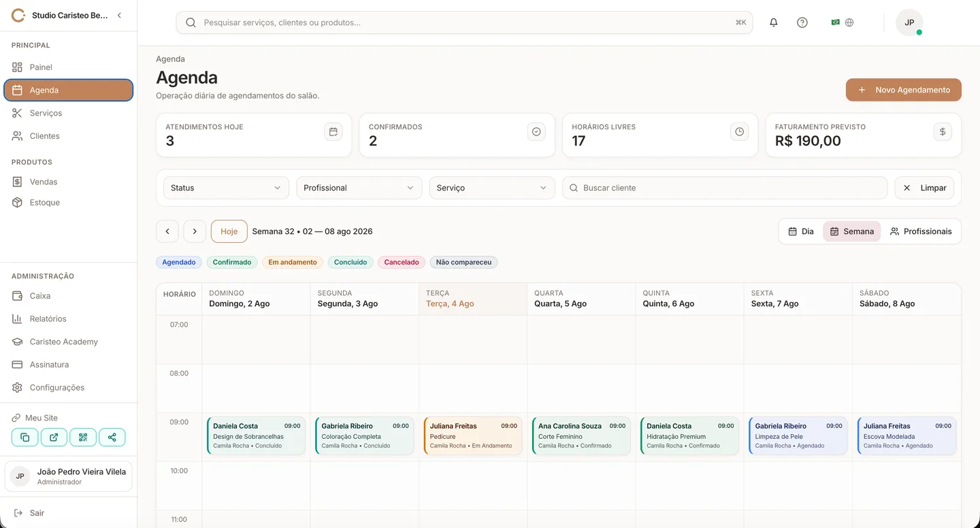
Task: Open the help question mark icon
Action: (802, 22)
